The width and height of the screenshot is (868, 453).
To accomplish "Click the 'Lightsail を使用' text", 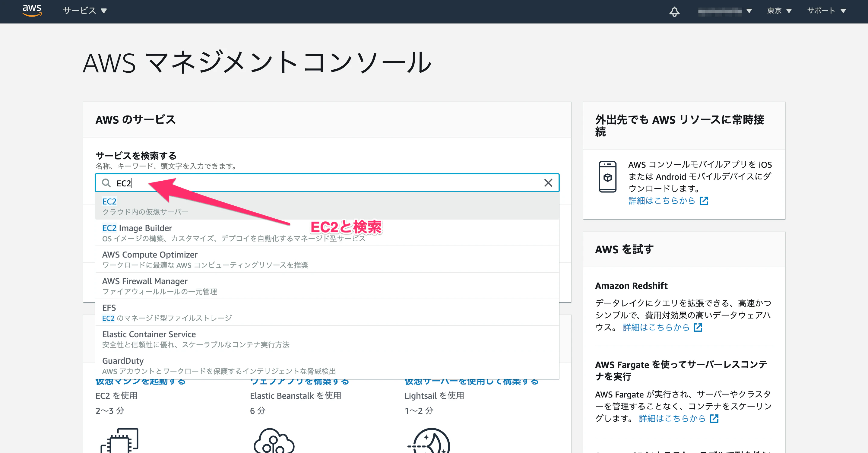I will [434, 396].
